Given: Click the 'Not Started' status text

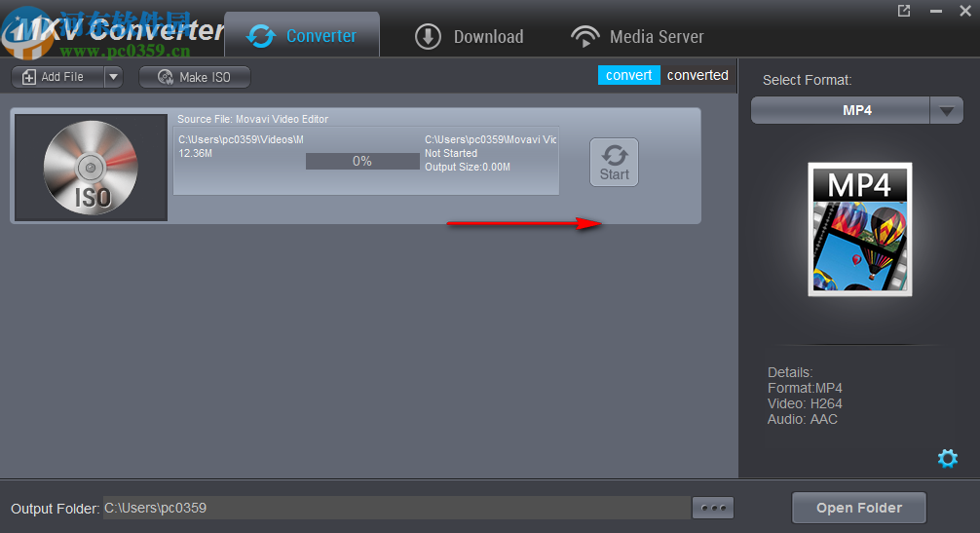Looking at the screenshot, I should 451,153.
